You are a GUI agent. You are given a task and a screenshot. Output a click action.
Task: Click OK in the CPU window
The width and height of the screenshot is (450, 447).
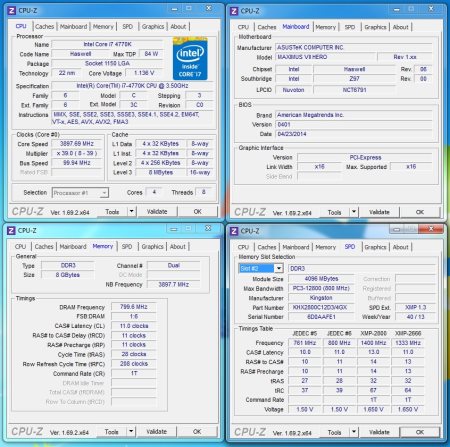pos(197,212)
